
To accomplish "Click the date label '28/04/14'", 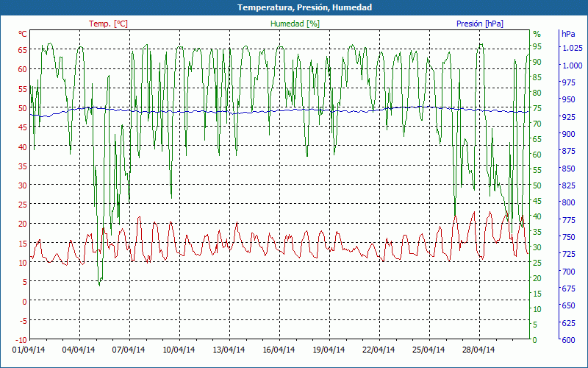I will click(478, 350).
